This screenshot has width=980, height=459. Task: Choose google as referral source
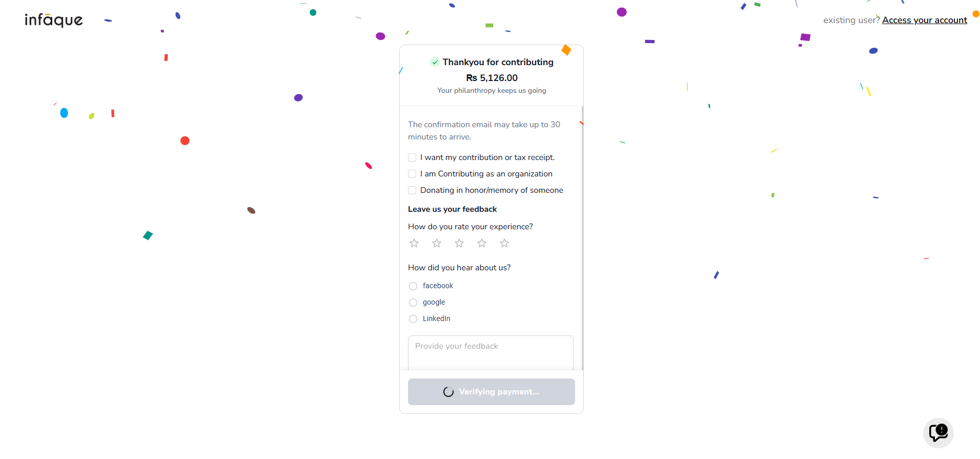[x=413, y=303]
